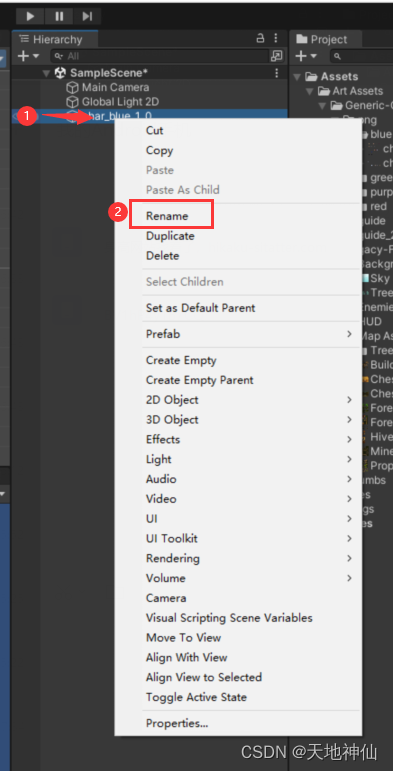393x771 pixels.
Task: Advance one frame with the Step button
Action: pyautogui.click(x=87, y=16)
